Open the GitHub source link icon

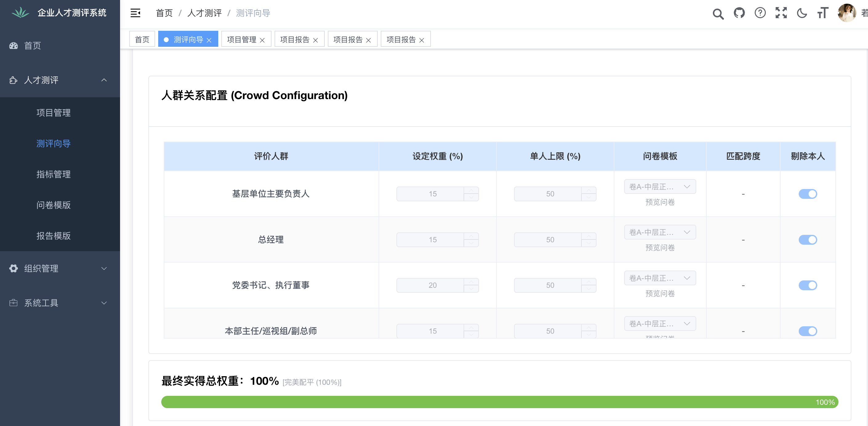tap(739, 13)
